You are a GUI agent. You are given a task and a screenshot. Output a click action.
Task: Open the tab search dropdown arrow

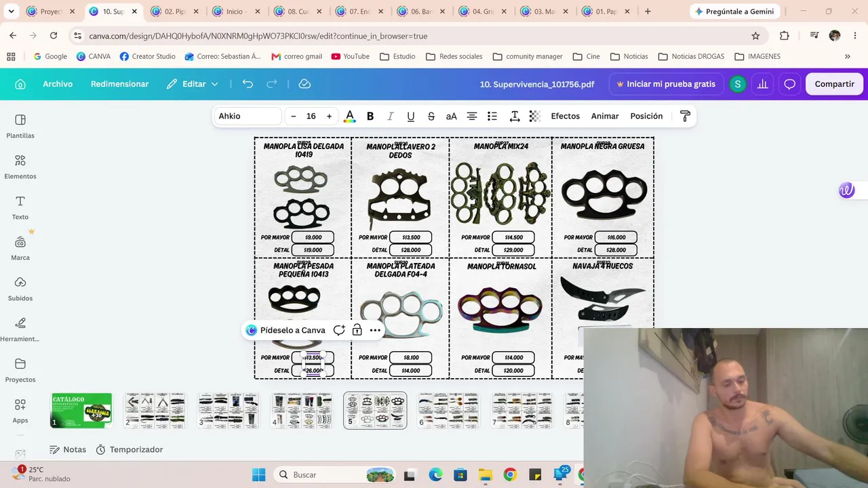point(11,12)
